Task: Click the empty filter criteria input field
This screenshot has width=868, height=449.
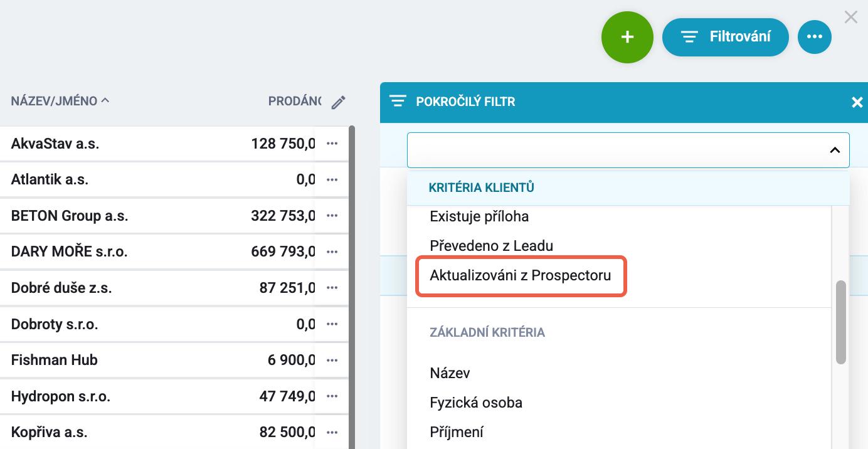Action: tap(628, 150)
